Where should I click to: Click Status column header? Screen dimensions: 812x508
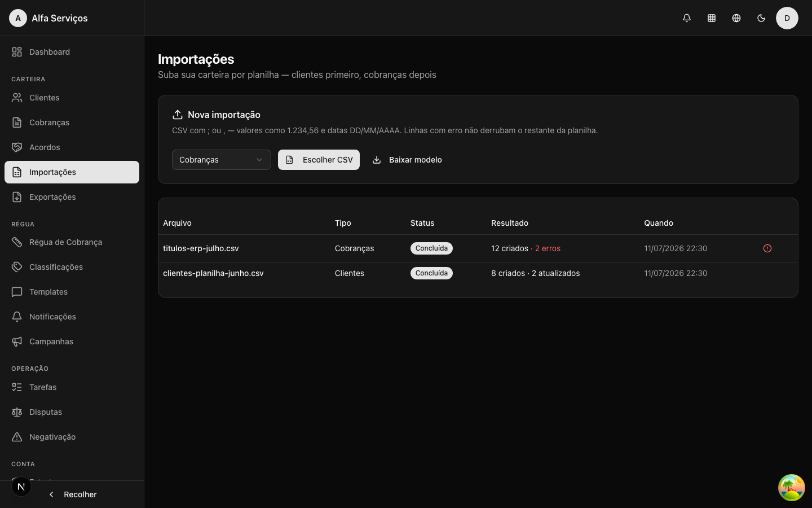coord(422,223)
